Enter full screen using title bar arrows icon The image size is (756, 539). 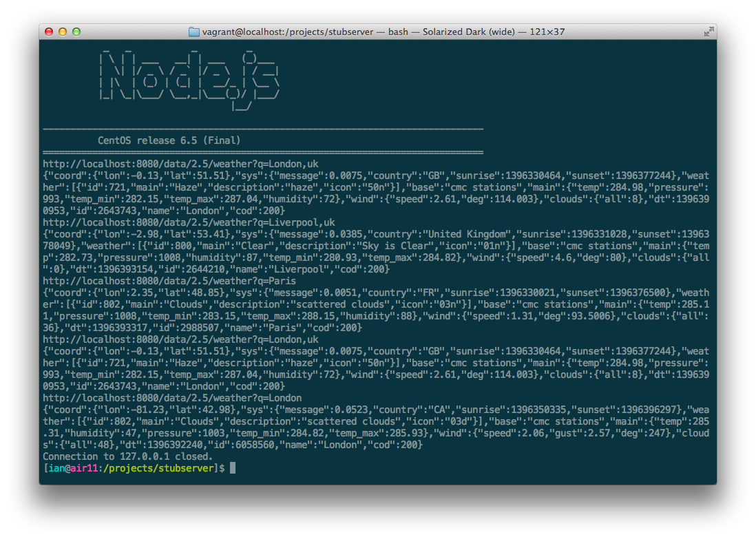[708, 32]
